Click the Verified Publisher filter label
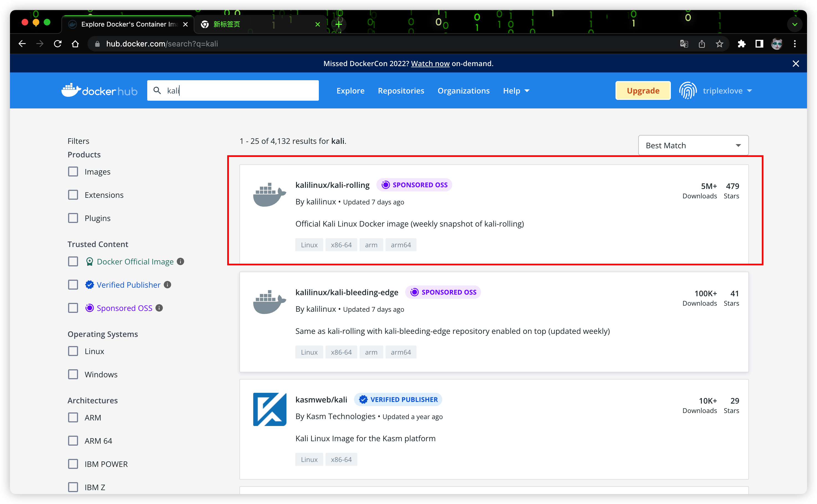 pos(128,285)
